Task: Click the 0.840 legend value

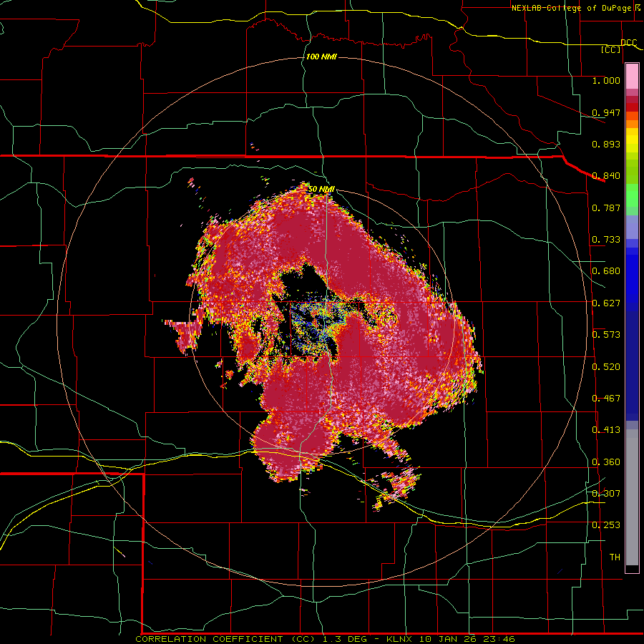Action: click(606, 176)
